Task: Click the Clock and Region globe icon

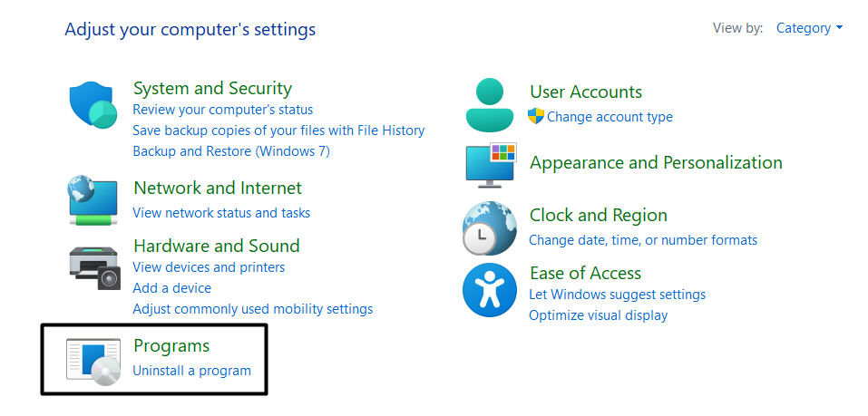Action: [x=490, y=227]
